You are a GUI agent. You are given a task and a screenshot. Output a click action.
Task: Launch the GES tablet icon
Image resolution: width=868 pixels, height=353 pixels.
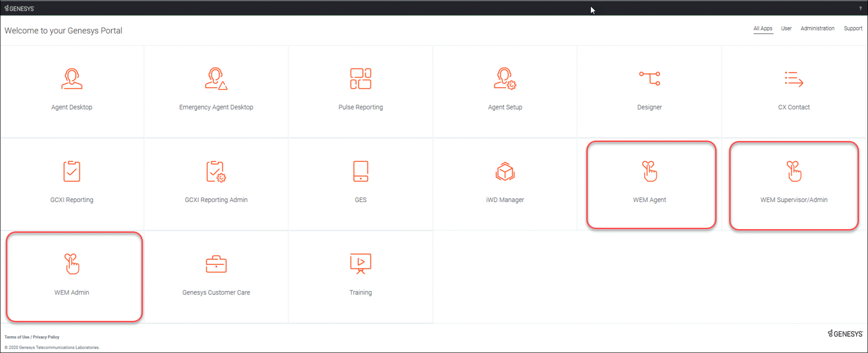[x=361, y=171]
